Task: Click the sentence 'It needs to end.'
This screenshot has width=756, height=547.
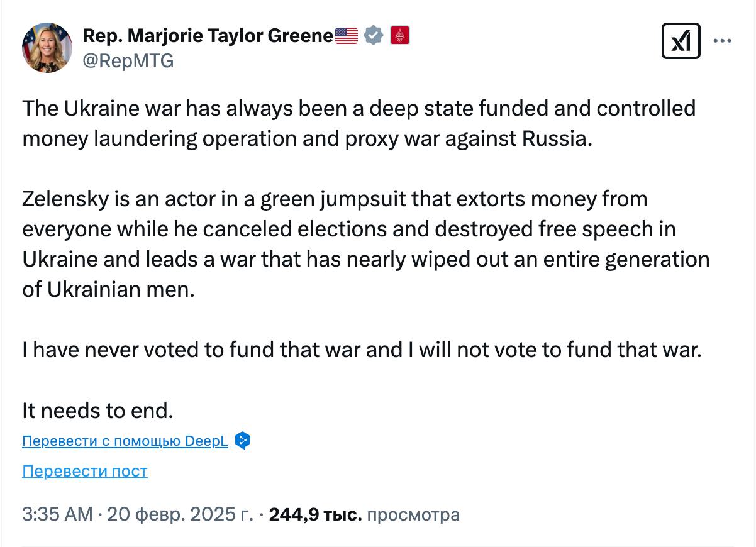Action: click(97, 411)
